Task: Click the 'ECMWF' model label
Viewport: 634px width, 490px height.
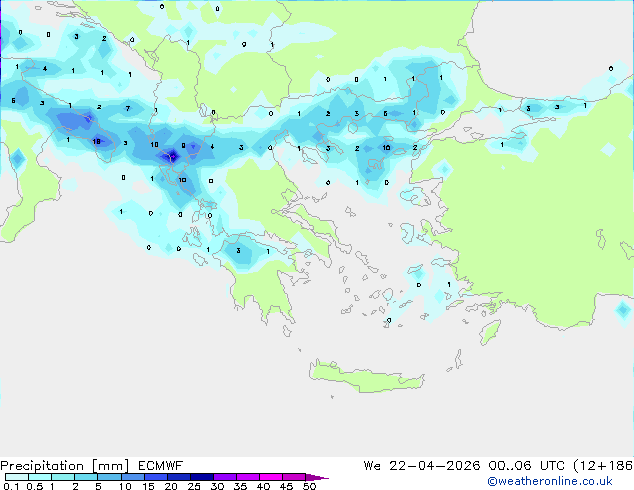Action: pos(161,466)
